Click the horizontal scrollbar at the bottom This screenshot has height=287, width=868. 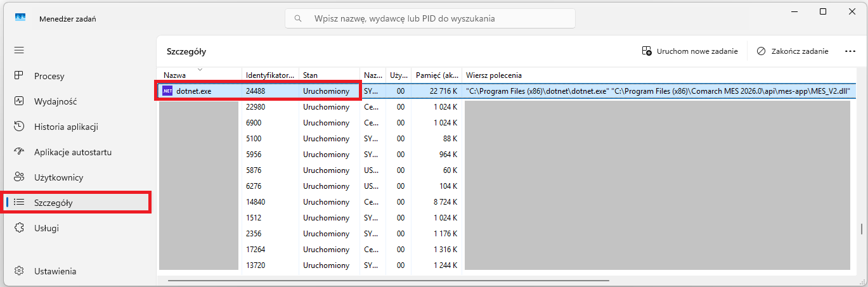(x=388, y=279)
